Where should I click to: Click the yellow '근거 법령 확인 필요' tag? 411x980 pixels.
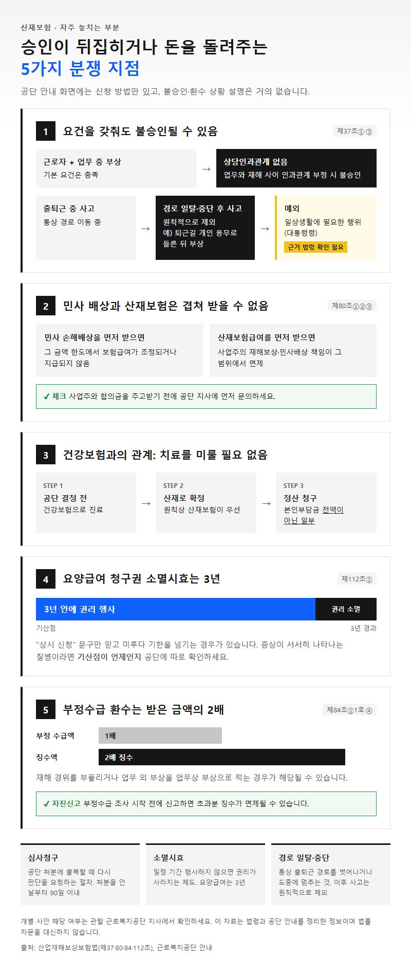315,247
